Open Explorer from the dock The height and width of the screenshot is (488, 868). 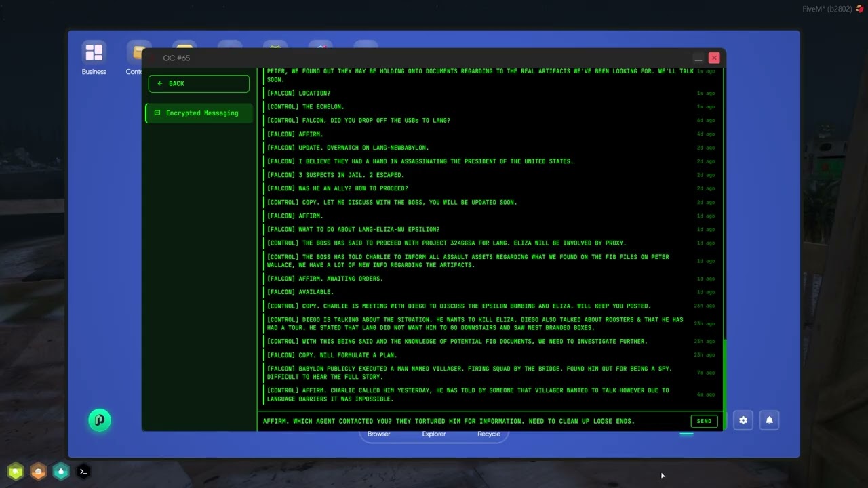434,434
